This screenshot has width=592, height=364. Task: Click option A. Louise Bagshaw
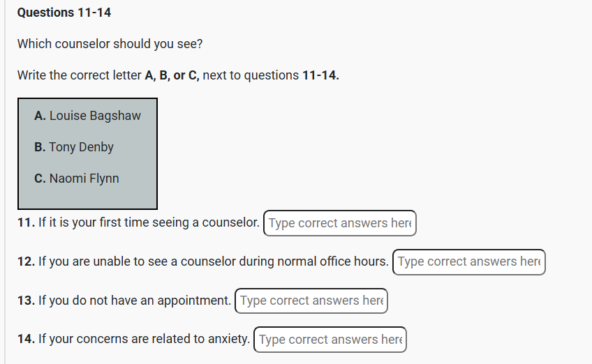point(87,116)
